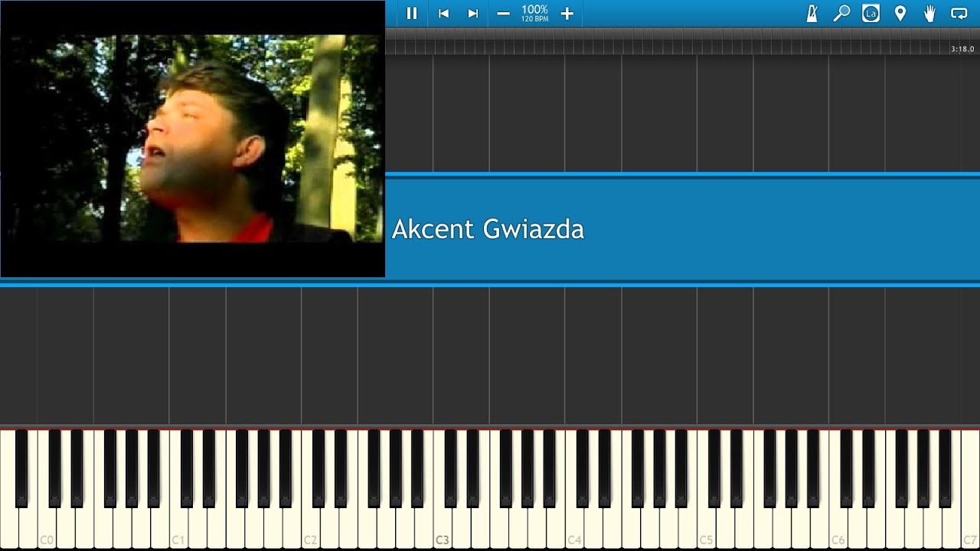Click the song timeline progress bar

pyautogui.click(x=682, y=42)
